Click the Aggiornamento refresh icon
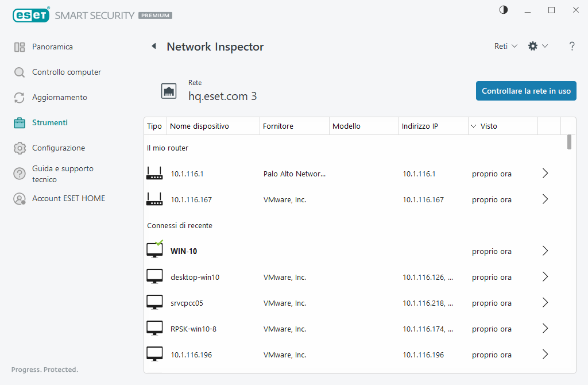 (x=20, y=97)
